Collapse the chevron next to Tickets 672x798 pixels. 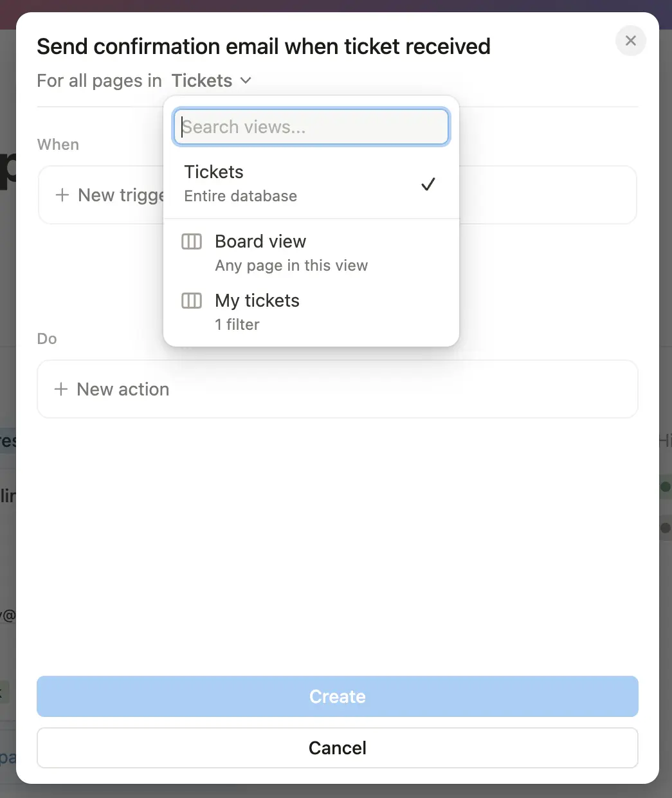coord(246,81)
